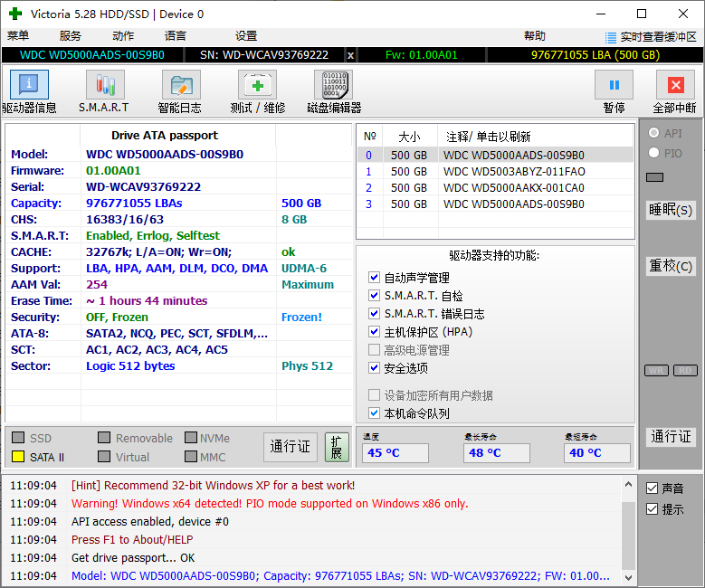
Task: Click the 实时查看缓冲区 live buffer view icon
Action: [611, 36]
